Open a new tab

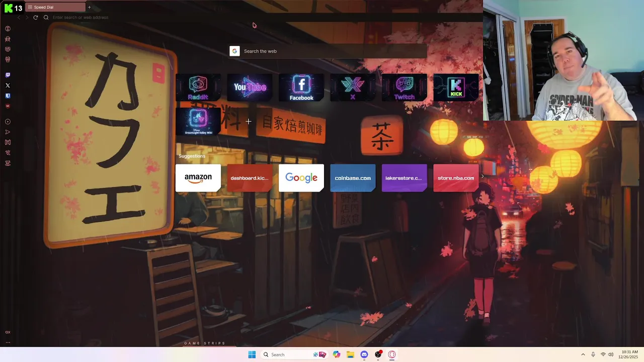(x=89, y=7)
